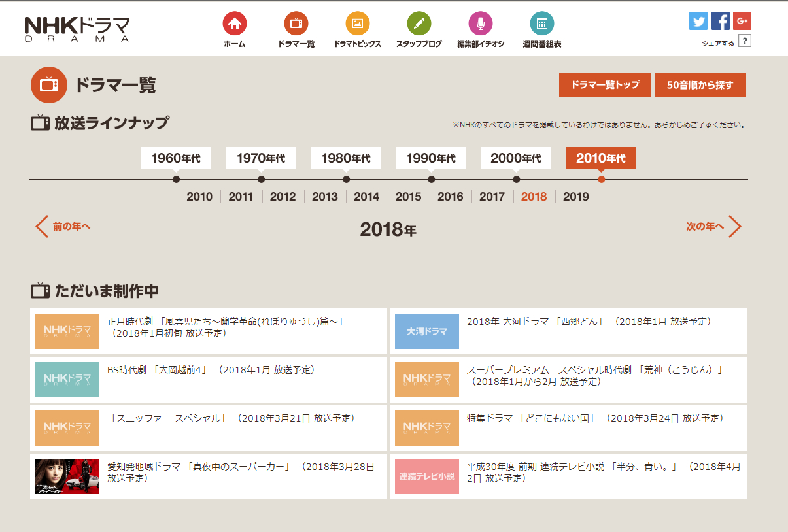The width and height of the screenshot is (788, 532).
Task: Go to previous year with left chevron
Action: point(42,227)
